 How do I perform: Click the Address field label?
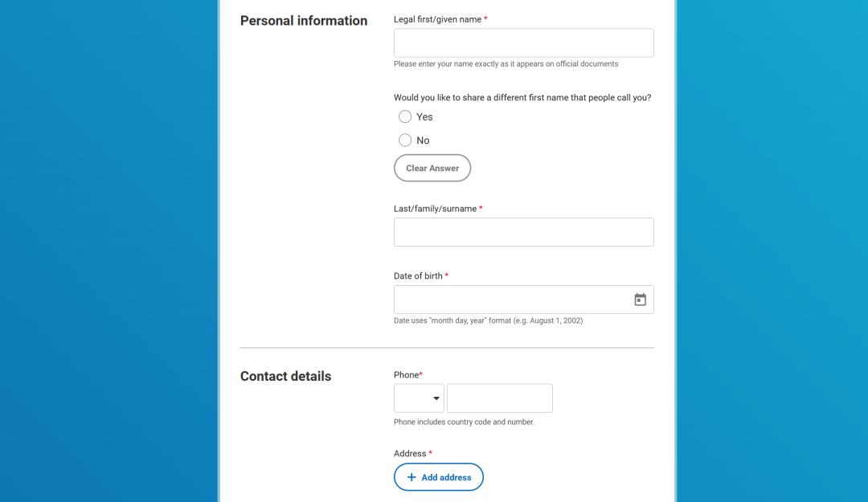410,453
